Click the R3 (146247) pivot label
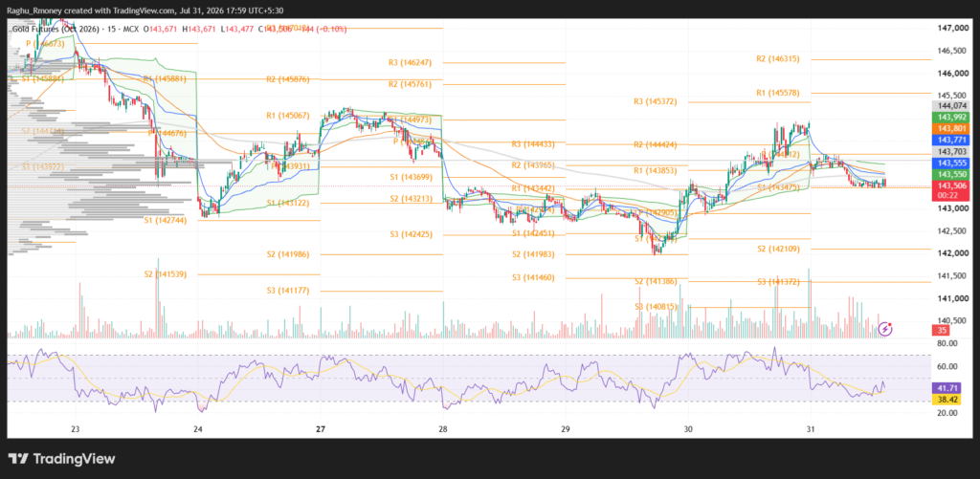Screen dimensions: 980x479 [x=410, y=62]
